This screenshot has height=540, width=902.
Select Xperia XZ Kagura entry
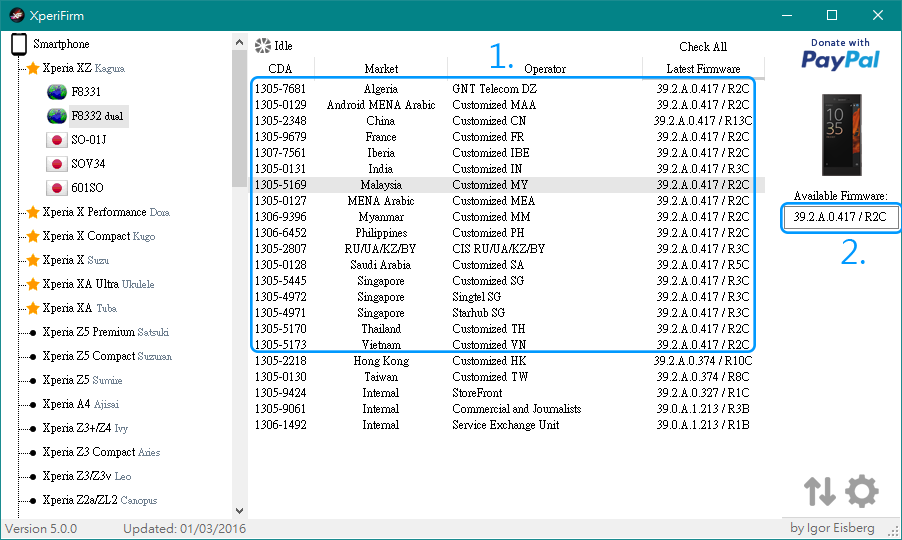click(x=83, y=68)
